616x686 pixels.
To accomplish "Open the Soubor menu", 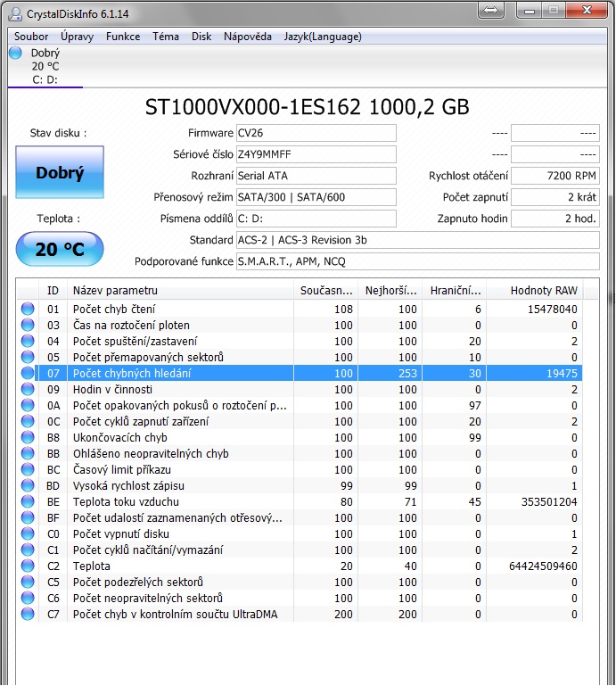I will (x=31, y=37).
